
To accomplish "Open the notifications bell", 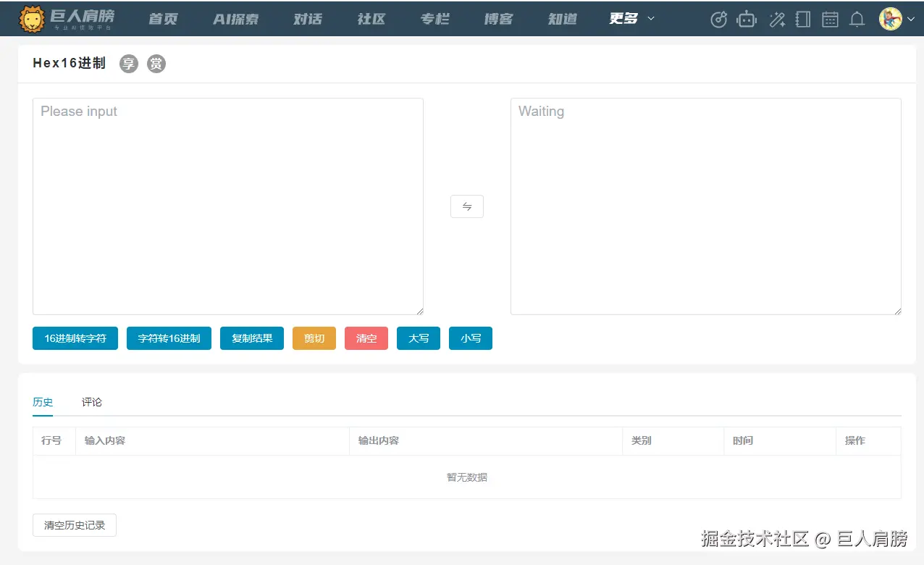I will [x=857, y=20].
